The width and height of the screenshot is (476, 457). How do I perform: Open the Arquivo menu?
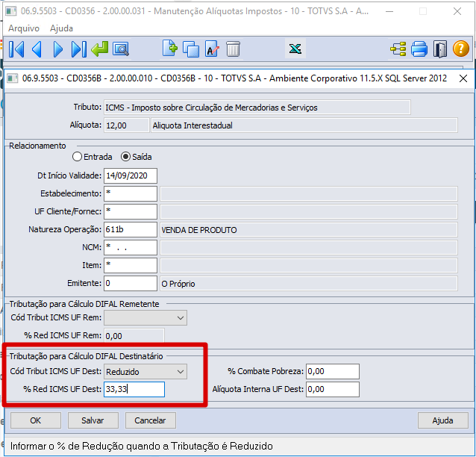pyautogui.click(x=24, y=28)
